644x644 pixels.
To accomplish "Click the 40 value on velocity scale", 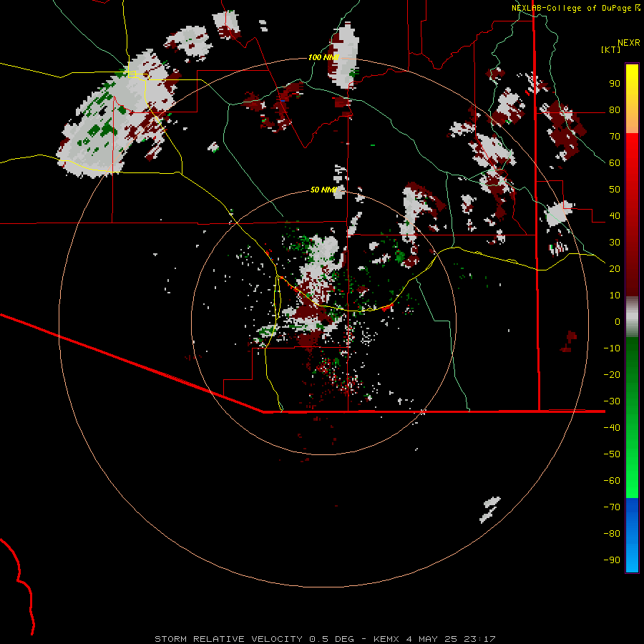I will click(x=615, y=216).
